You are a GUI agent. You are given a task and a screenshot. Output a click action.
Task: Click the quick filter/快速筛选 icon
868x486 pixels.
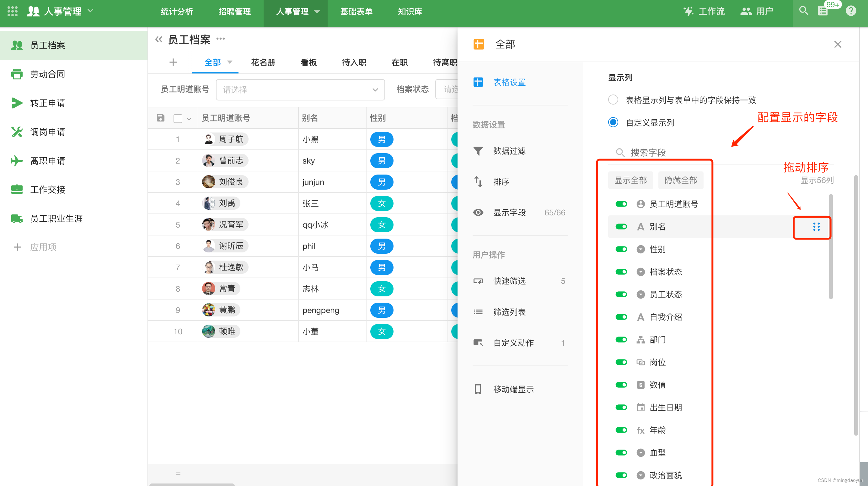click(480, 281)
